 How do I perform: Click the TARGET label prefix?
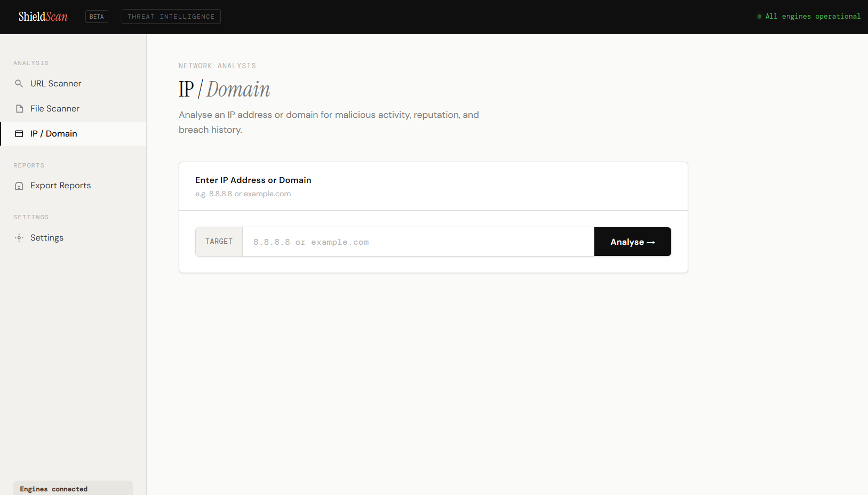click(219, 242)
